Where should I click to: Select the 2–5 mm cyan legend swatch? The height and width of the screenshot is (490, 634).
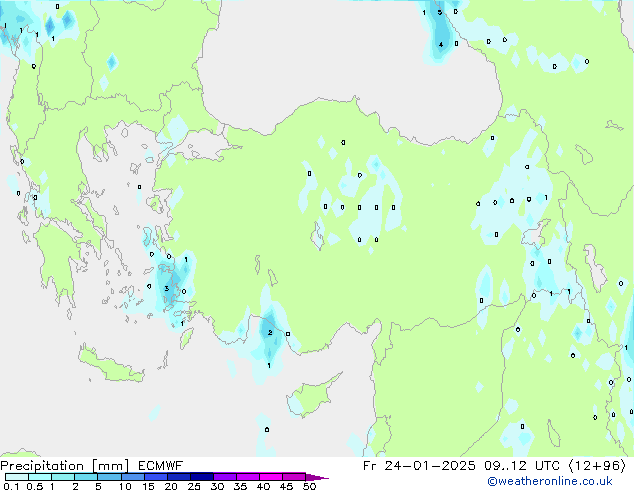tap(86, 477)
